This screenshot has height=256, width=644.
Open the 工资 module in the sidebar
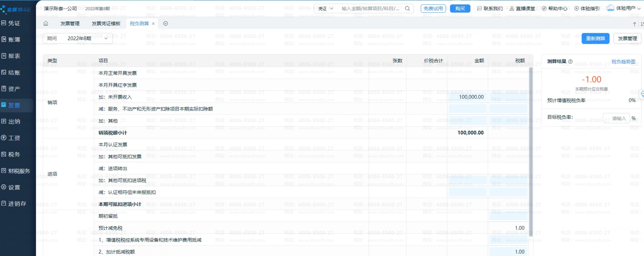(11, 138)
